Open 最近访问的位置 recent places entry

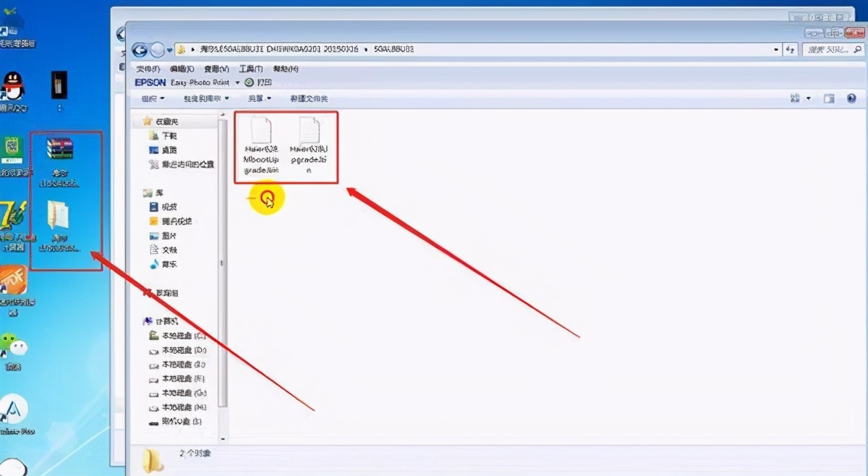point(181,165)
